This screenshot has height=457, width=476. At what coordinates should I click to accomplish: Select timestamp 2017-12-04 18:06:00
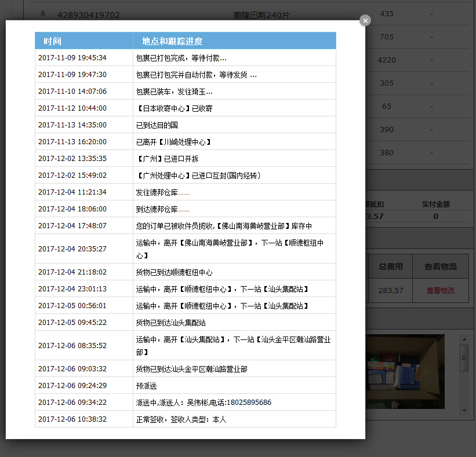click(72, 209)
